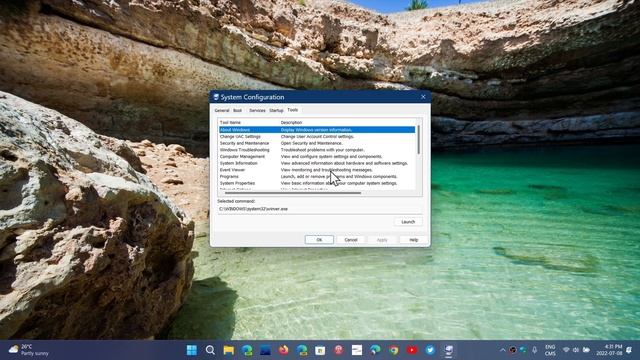Switch to the Services tab
This screenshot has height=360, width=640.
[257, 110]
